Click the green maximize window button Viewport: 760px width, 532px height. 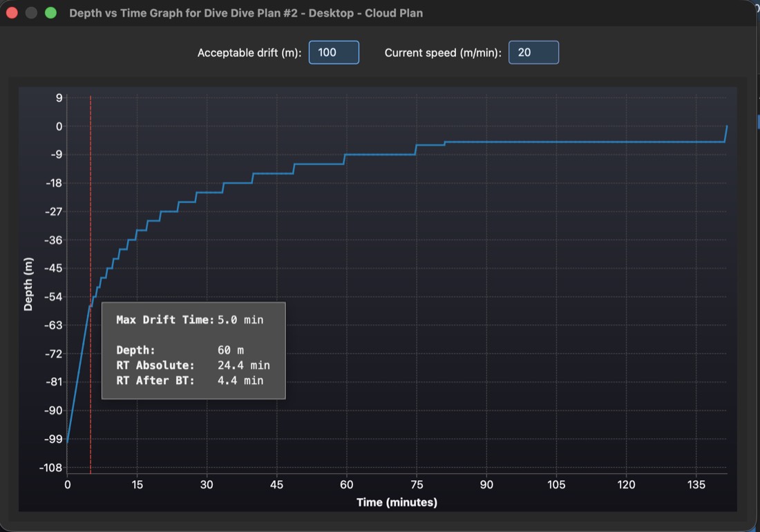pos(50,13)
